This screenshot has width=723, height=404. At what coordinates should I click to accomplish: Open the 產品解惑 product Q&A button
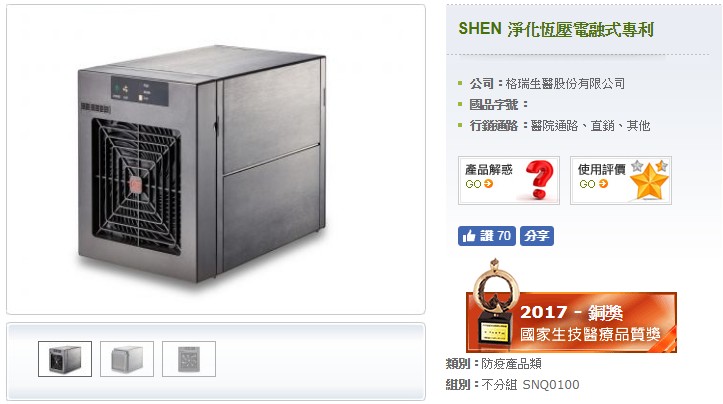pos(509,180)
